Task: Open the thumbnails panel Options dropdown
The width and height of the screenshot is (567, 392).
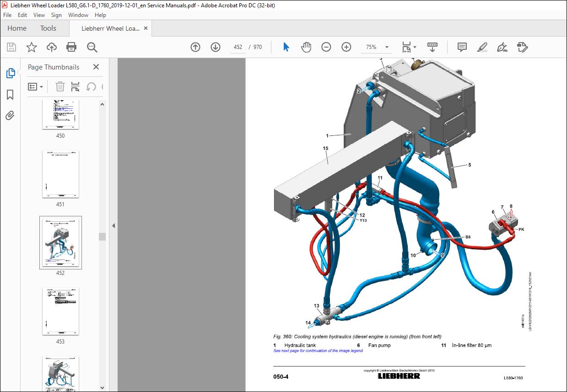Action: point(35,86)
